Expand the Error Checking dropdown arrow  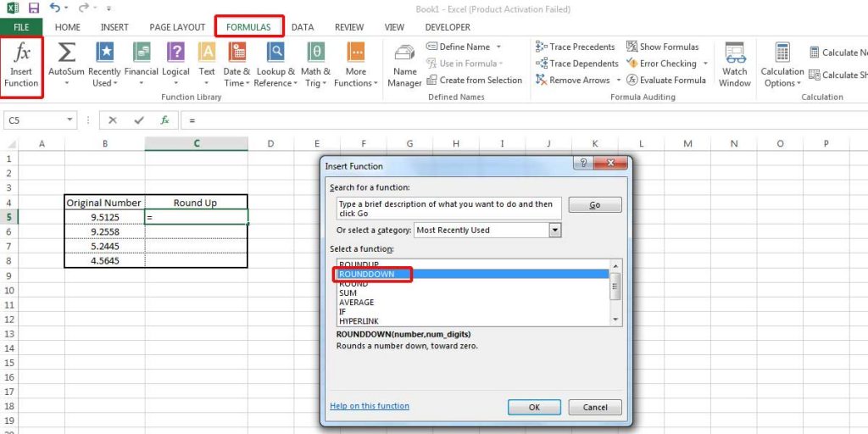pos(705,64)
